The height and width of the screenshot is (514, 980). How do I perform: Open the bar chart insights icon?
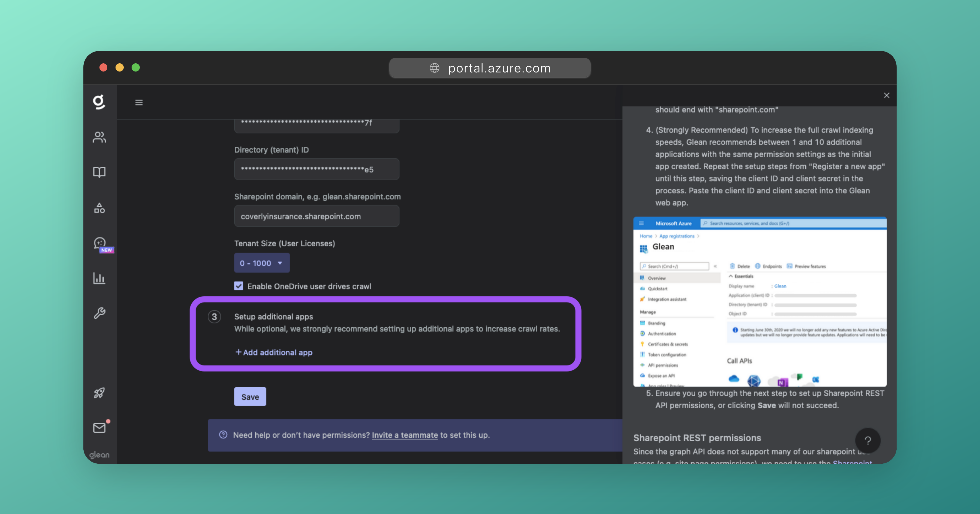point(99,278)
